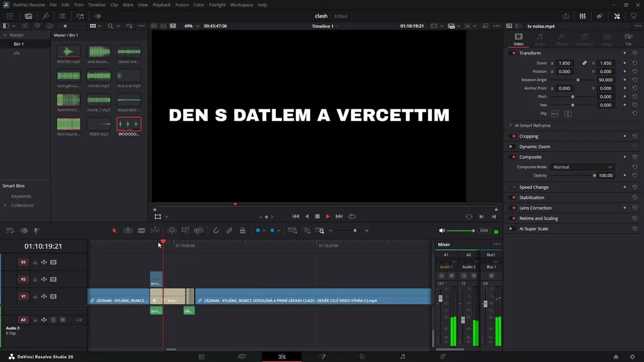The width and height of the screenshot is (644, 362).
Task: Toggle Position Lock padlock in toolbar
Action: [243, 230]
